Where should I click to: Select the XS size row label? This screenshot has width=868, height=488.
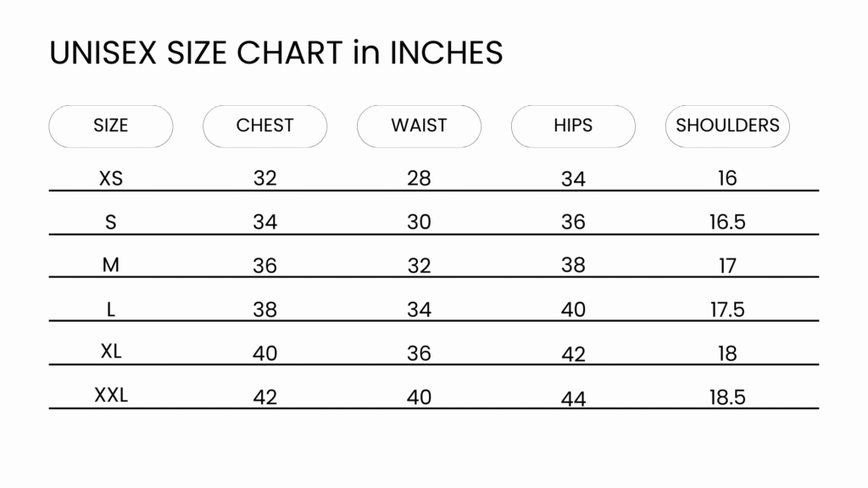(111, 179)
